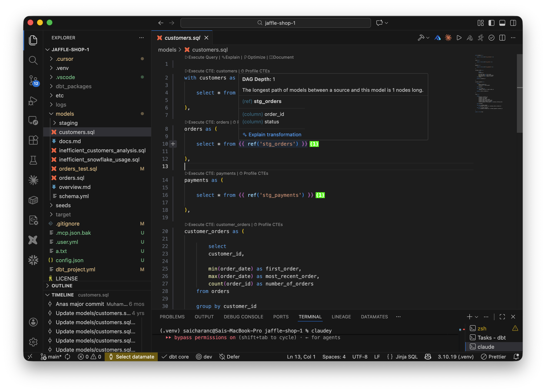Open editor More Actions ellipsis

click(x=513, y=38)
